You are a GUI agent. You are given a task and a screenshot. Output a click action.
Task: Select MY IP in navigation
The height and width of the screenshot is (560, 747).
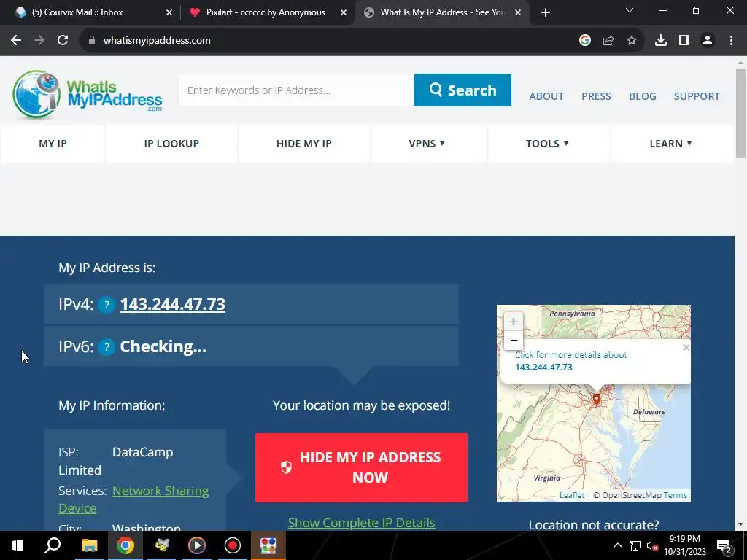point(53,144)
